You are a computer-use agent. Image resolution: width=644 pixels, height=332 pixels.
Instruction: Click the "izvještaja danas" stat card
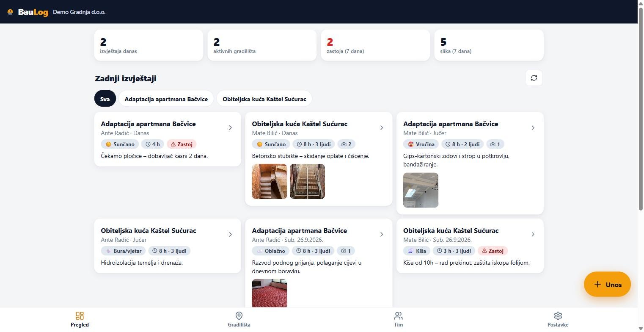pos(149,45)
